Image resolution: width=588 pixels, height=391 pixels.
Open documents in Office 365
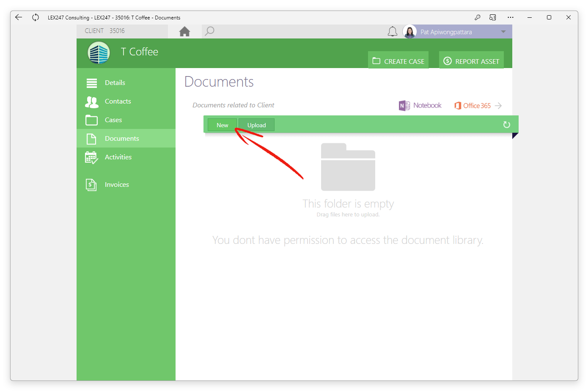[x=478, y=106]
